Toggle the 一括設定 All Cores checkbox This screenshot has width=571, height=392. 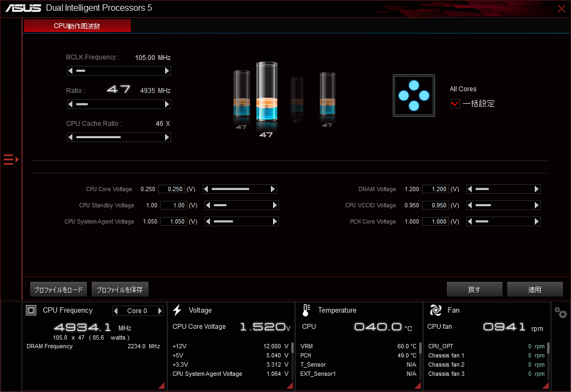[455, 104]
